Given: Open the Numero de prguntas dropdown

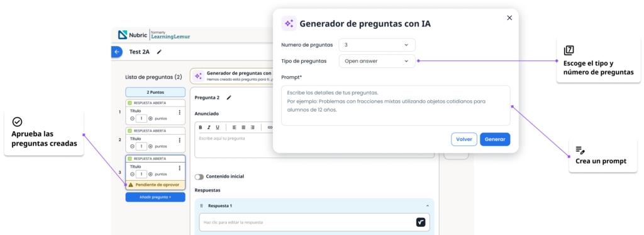Looking at the screenshot, I should (x=377, y=45).
